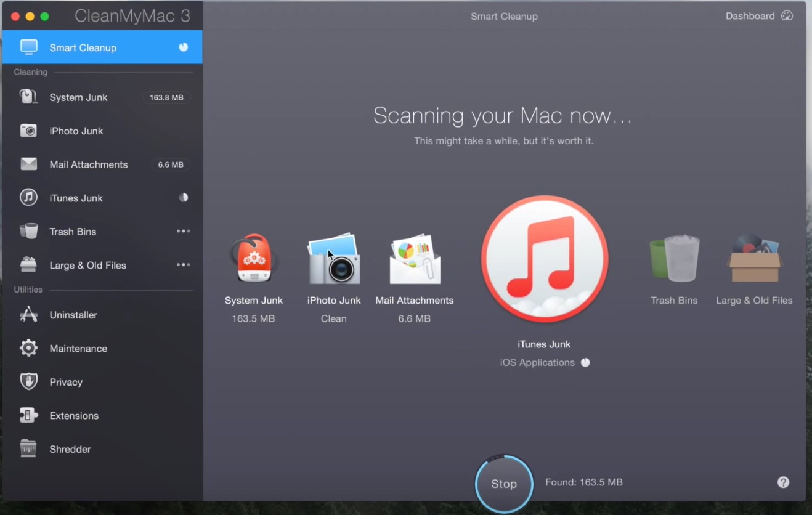Image resolution: width=812 pixels, height=515 pixels.
Task: Click Trash Bins pending dots indicator
Action: click(x=184, y=232)
